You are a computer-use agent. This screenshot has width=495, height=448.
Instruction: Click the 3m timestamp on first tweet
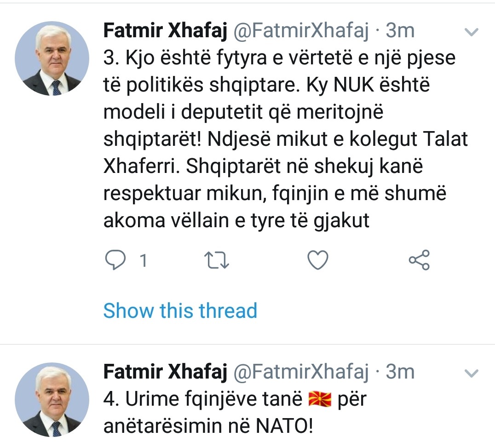(400, 31)
